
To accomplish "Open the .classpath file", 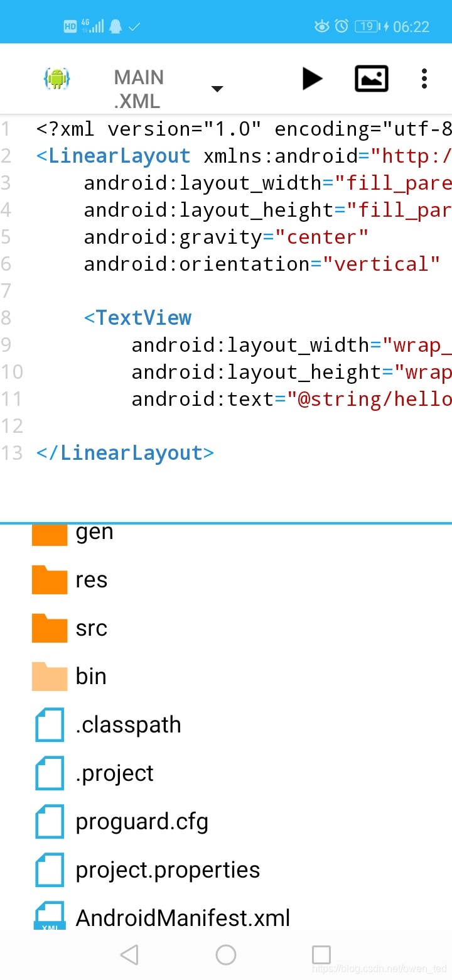I will 226,724.
